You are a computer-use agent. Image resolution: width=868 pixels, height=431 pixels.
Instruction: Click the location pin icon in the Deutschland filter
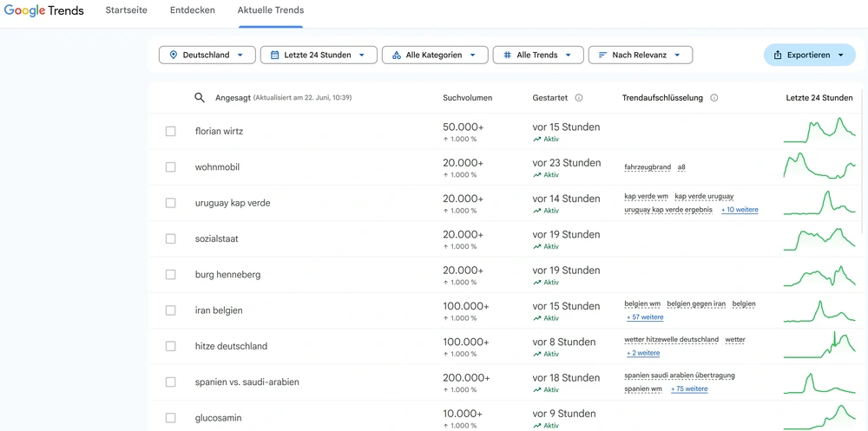point(174,55)
